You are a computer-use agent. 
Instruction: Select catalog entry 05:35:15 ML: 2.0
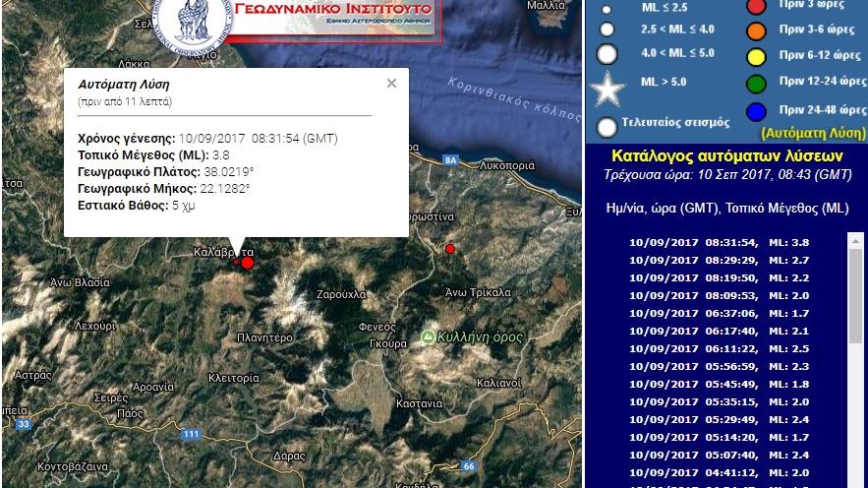click(x=719, y=402)
